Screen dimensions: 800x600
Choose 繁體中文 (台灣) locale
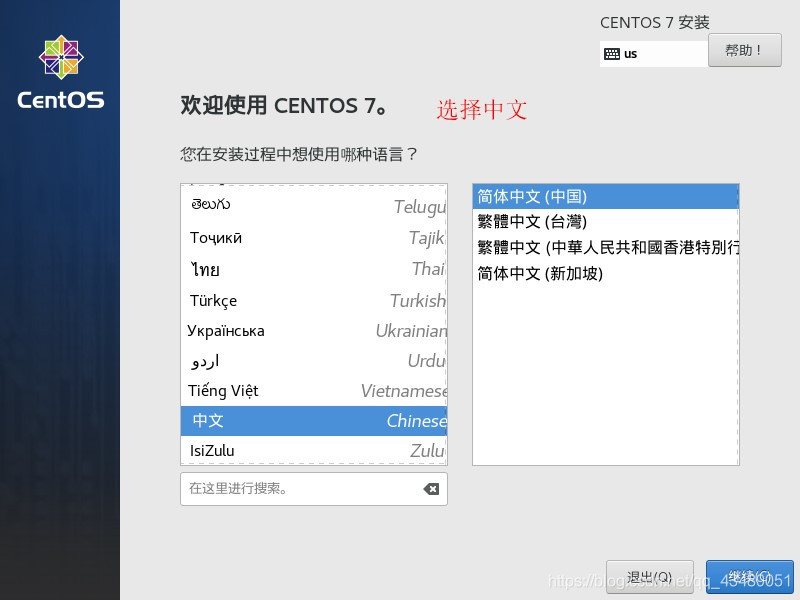606,221
